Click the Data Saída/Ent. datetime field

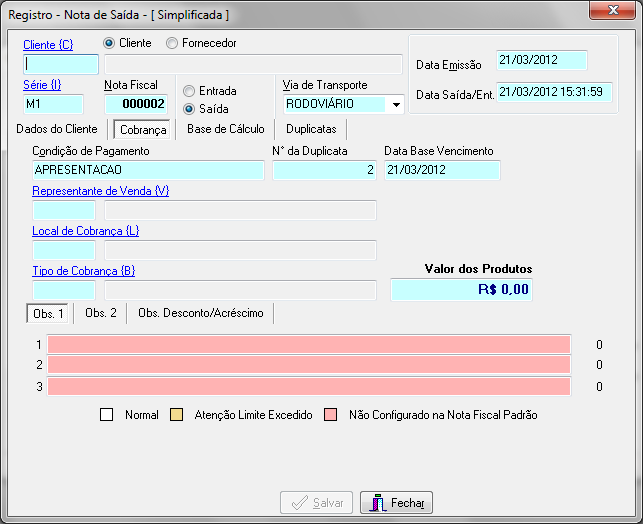click(554, 92)
